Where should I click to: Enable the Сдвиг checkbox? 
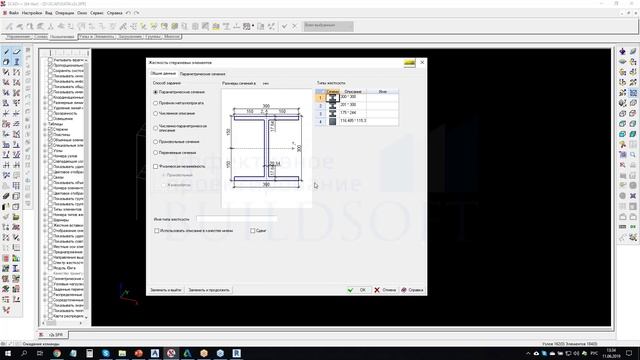coord(253,231)
